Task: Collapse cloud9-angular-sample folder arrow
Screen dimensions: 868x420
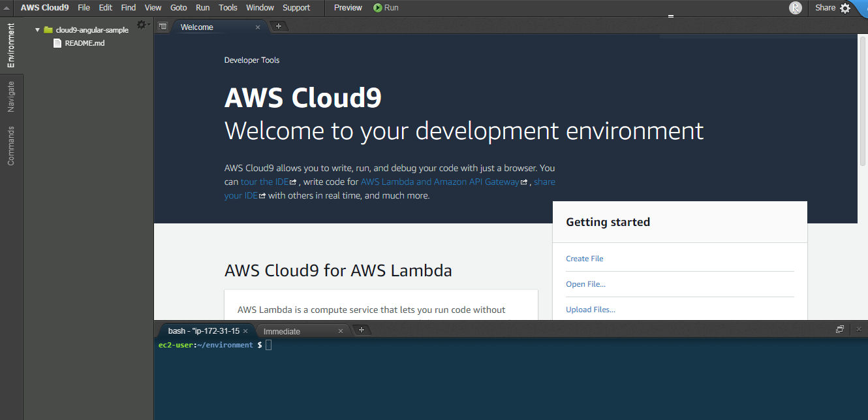Action: pos(38,30)
